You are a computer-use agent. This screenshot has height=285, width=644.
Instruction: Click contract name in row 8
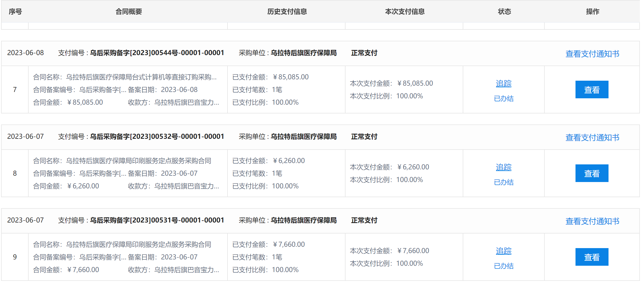139,161
